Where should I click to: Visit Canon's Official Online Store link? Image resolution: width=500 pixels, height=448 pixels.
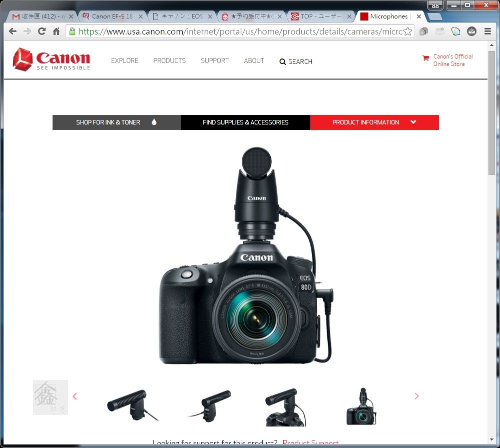click(x=453, y=60)
